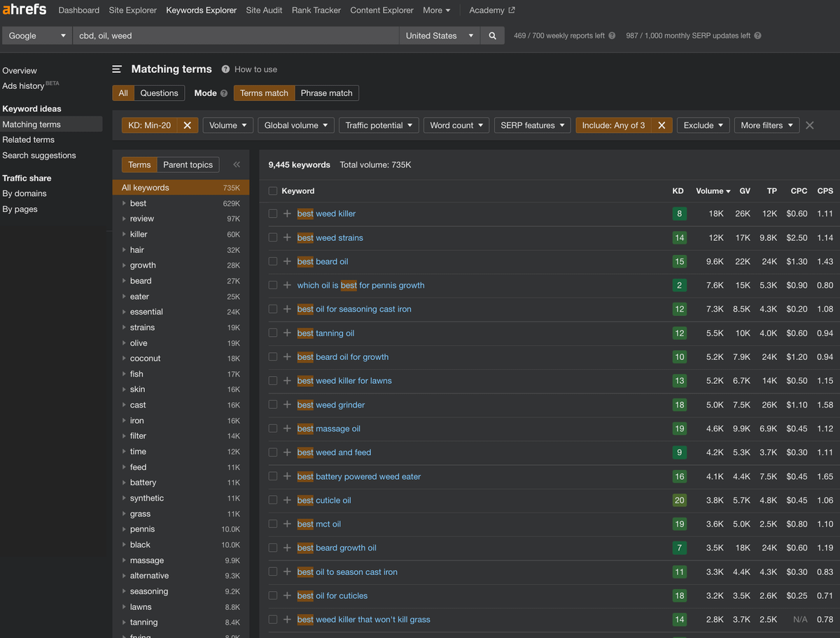Collapse the terms sidebar with double chevron
840x638 pixels.
pos(237,165)
